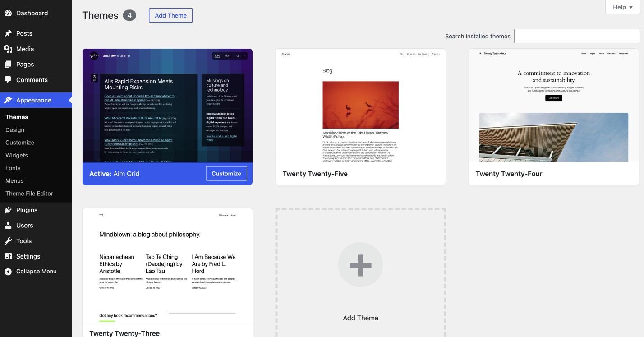Open the Menus submenu item

tap(14, 180)
